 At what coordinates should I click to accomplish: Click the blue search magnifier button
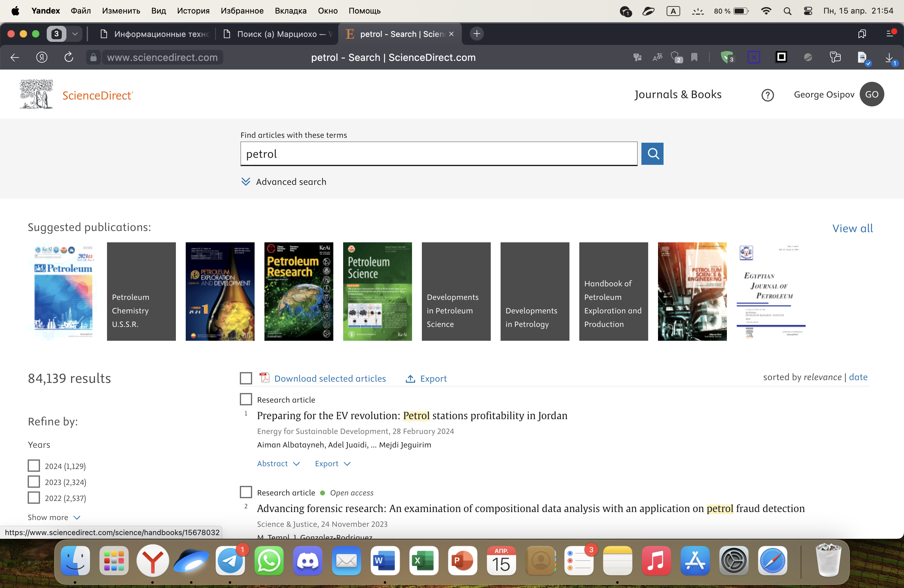pyautogui.click(x=652, y=153)
